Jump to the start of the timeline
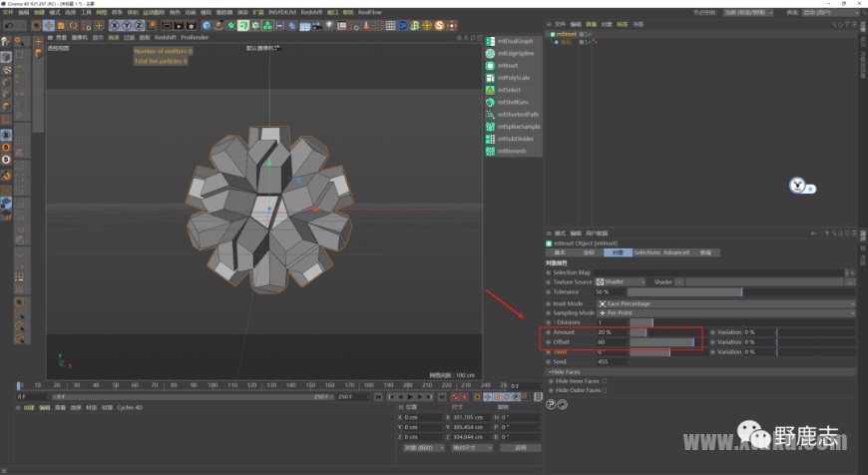The image size is (868, 475). (x=378, y=397)
